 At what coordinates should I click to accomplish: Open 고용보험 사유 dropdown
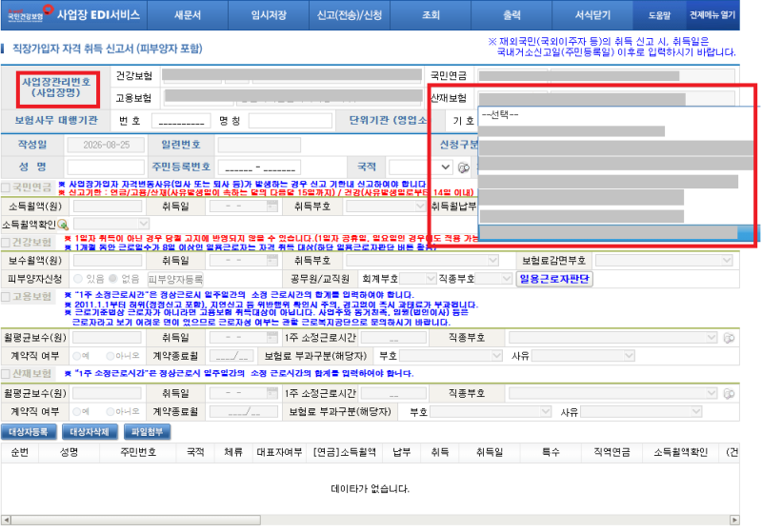pos(583,356)
